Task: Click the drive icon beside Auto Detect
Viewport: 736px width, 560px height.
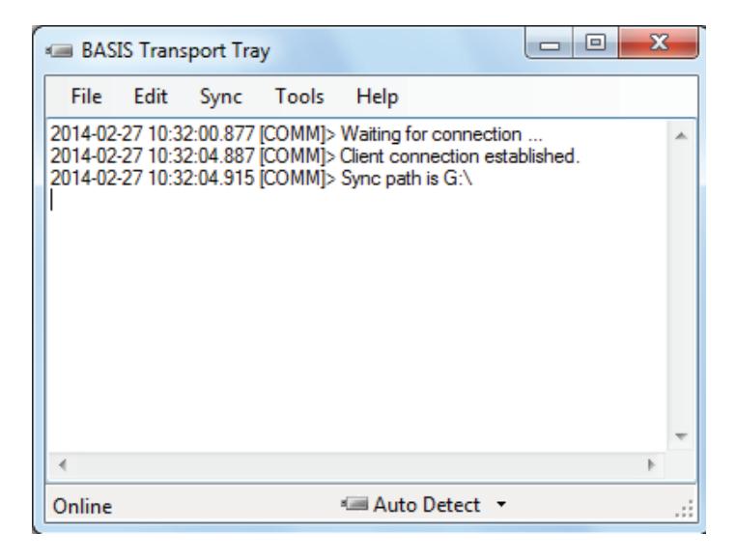Action: pos(354,504)
